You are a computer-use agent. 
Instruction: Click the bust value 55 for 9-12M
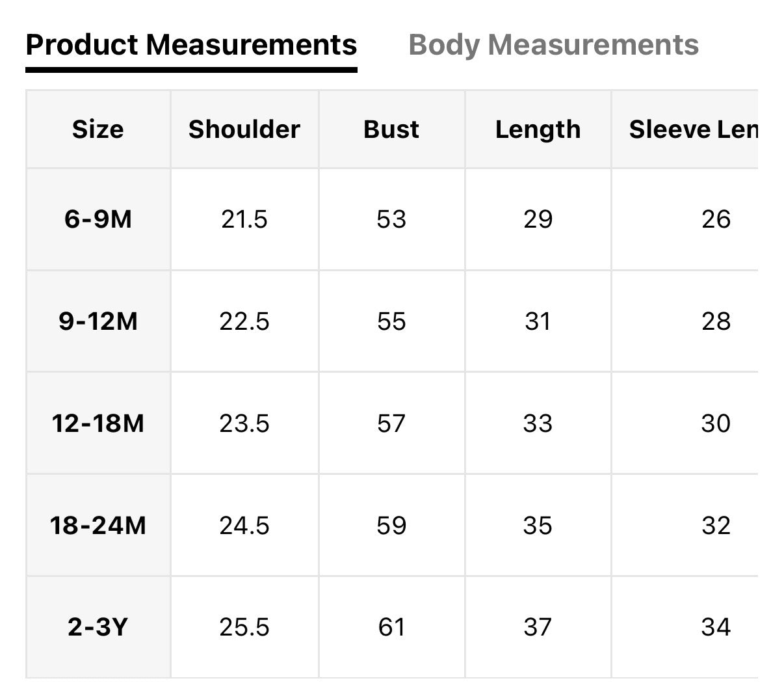(x=391, y=321)
